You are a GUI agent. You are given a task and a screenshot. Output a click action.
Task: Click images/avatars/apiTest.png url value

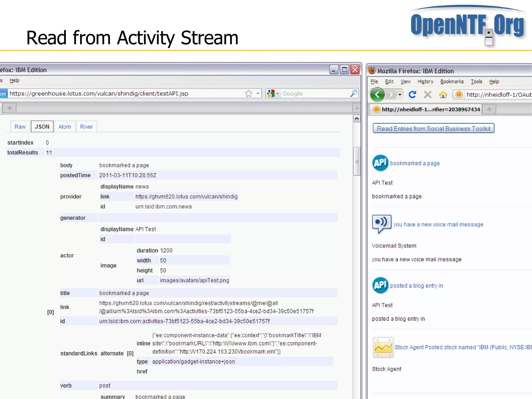coord(194,280)
